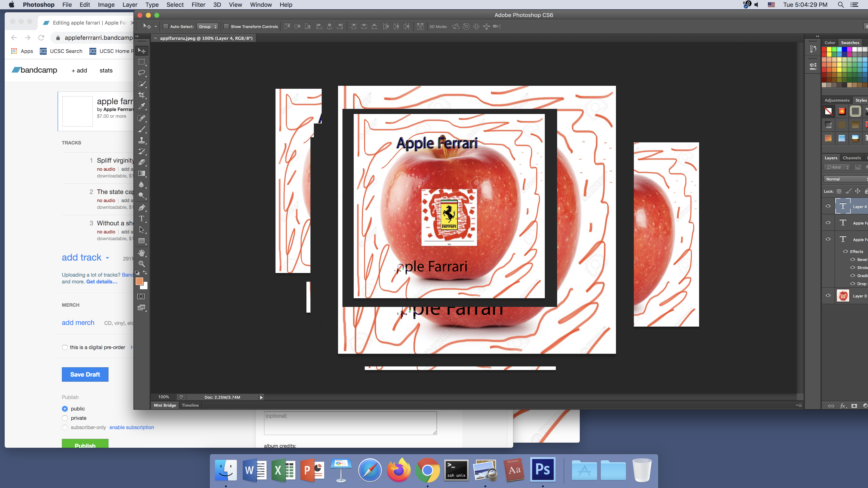This screenshot has height=488, width=868.
Task: Expand the toolbox double arrows
Action: pyautogui.click(x=137, y=36)
